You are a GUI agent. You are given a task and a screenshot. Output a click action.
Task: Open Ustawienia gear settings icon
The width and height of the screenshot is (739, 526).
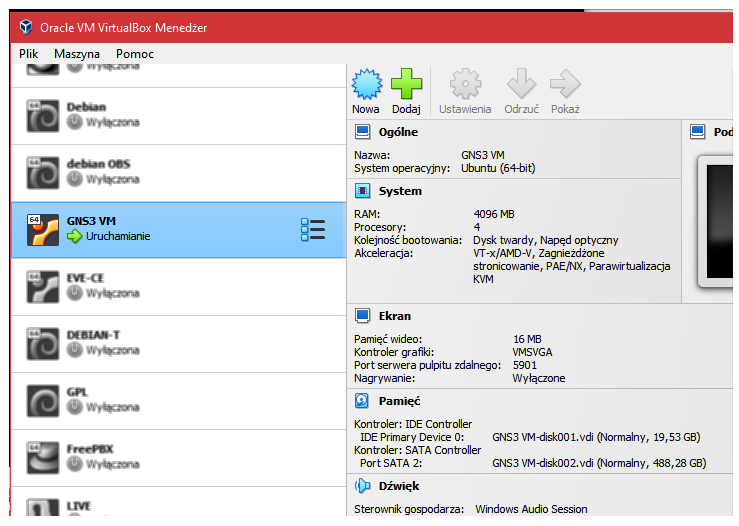point(465,85)
